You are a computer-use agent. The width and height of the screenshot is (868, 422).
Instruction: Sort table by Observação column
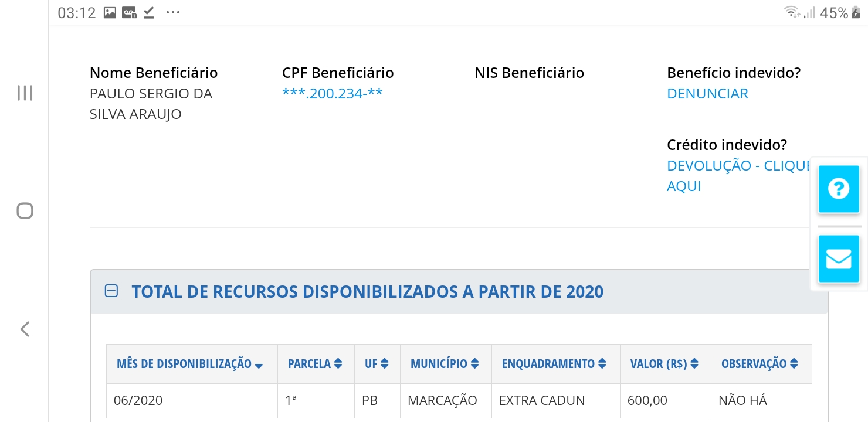pos(759,364)
